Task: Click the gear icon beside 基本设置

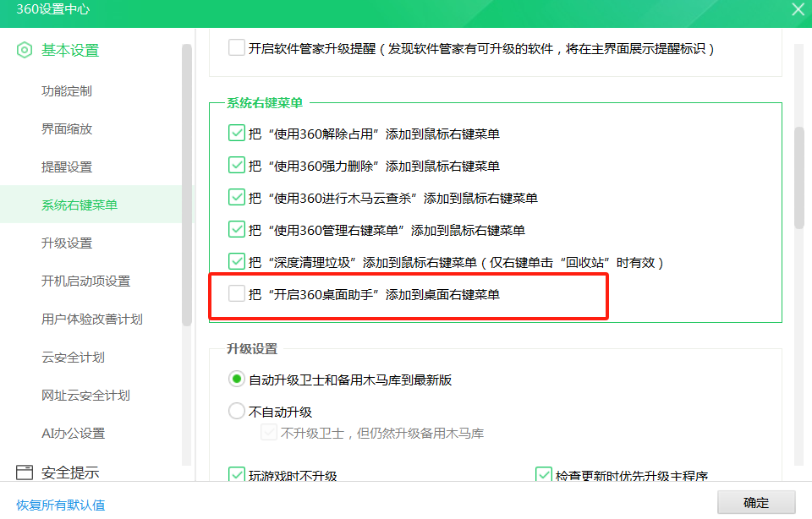Action: coord(24,50)
